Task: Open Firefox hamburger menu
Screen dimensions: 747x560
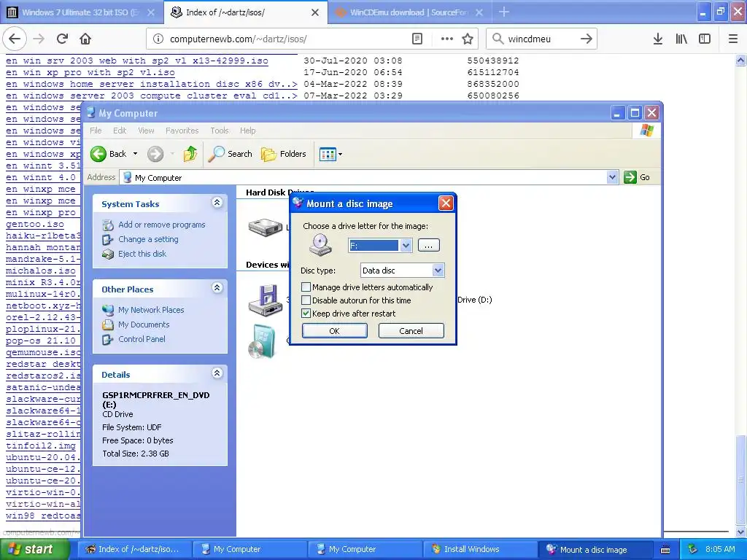Action: 733,39
